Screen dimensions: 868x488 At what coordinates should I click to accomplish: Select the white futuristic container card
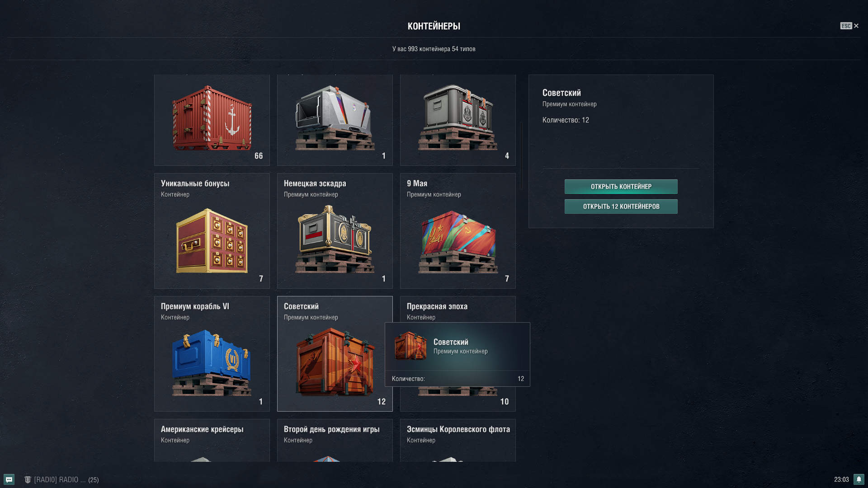click(335, 120)
